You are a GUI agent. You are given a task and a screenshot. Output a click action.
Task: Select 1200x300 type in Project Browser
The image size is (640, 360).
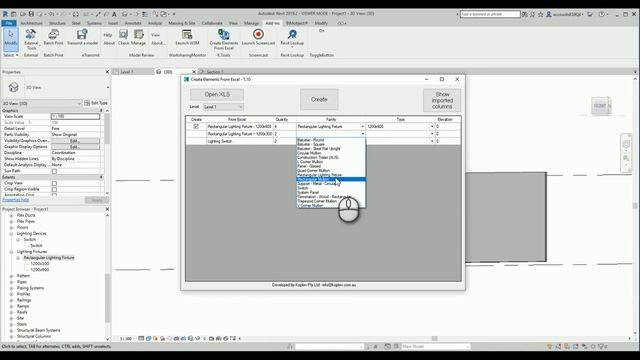click(x=40, y=264)
